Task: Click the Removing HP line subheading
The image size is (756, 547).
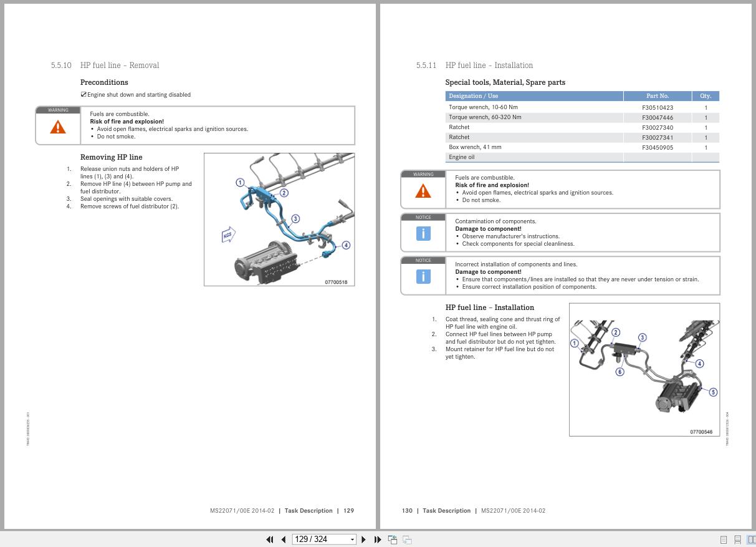Action: coord(111,157)
